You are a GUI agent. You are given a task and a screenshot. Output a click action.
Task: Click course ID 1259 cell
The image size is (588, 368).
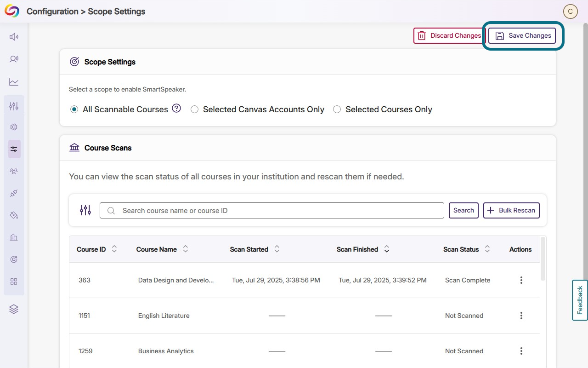[x=85, y=351]
